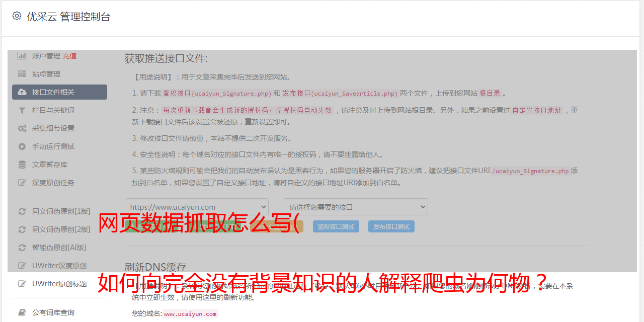Click the 根目录 highlighted text
Image resolution: width=644 pixels, height=322 pixels.
pos(490,94)
